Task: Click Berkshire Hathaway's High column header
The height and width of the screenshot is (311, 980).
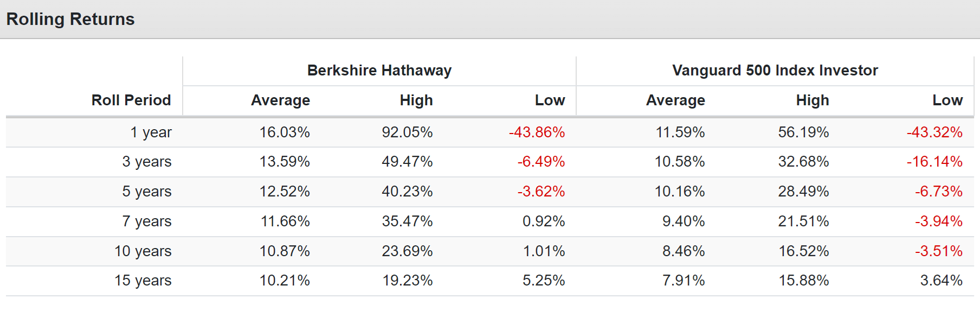Action: (x=416, y=100)
